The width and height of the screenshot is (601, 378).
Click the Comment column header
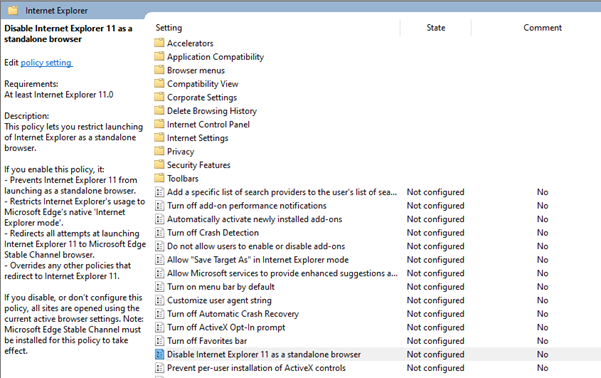point(542,28)
